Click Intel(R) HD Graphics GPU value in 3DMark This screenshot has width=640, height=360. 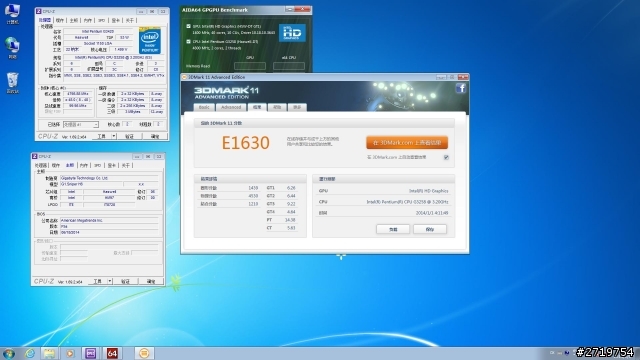pos(429,191)
